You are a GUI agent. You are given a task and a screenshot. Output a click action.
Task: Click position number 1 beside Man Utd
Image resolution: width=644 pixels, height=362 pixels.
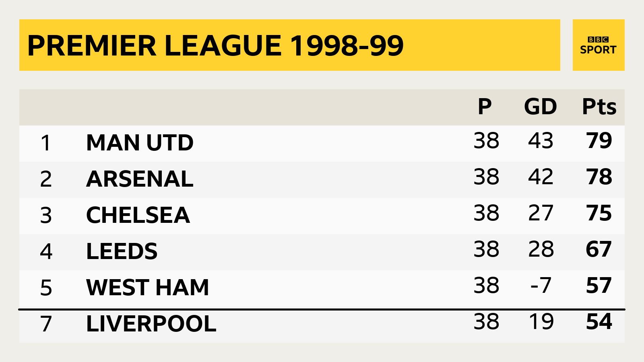46,143
